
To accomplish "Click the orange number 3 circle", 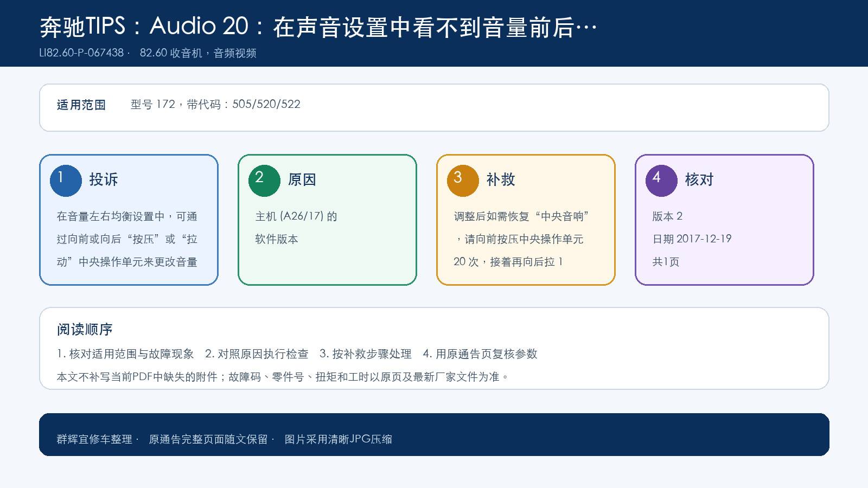I will (463, 181).
